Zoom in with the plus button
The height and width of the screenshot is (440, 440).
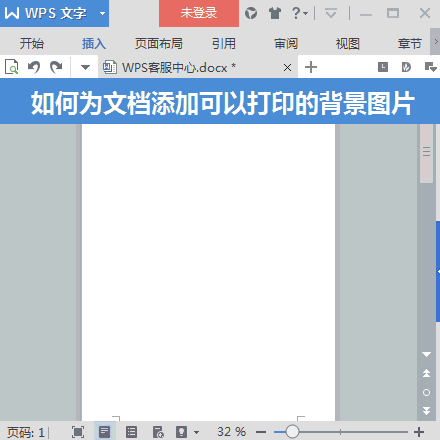point(419,432)
